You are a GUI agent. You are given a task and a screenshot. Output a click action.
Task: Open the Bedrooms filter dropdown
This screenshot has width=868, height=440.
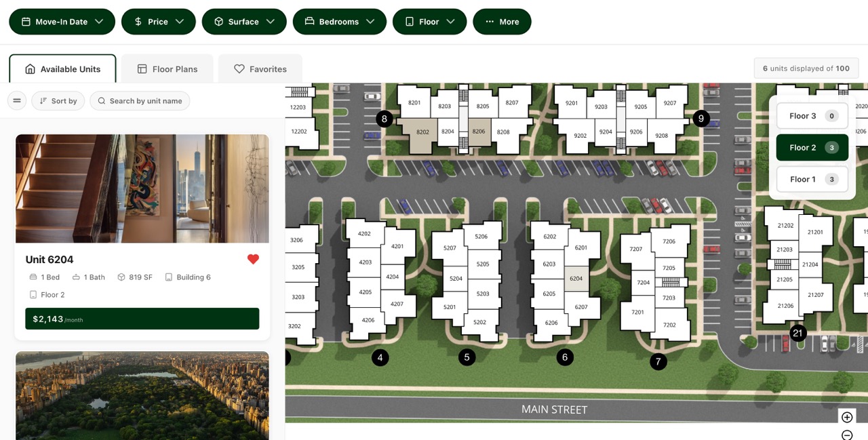(339, 21)
